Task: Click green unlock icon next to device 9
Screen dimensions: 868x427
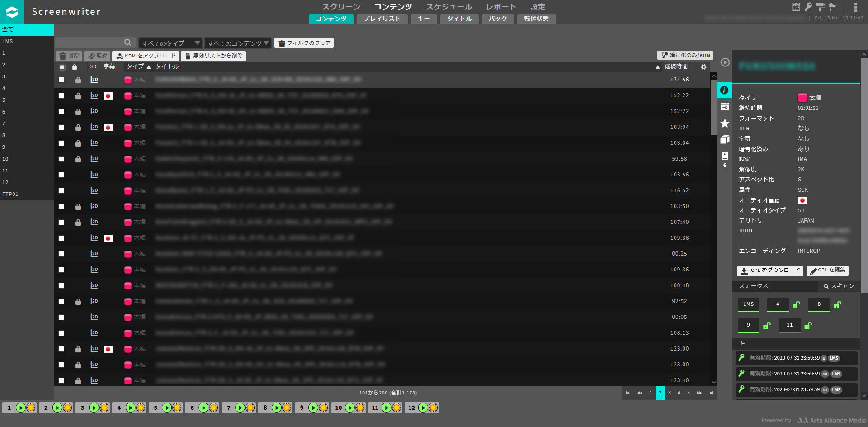Action: point(767,326)
